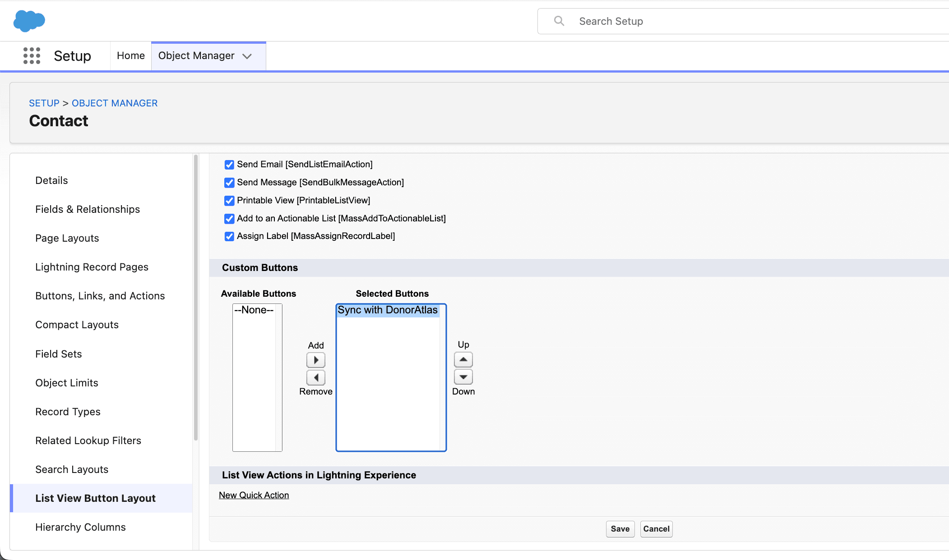Screen dimensions: 949x560
Task: Toggle the Printable View checkbox
Action: (229, 201)
